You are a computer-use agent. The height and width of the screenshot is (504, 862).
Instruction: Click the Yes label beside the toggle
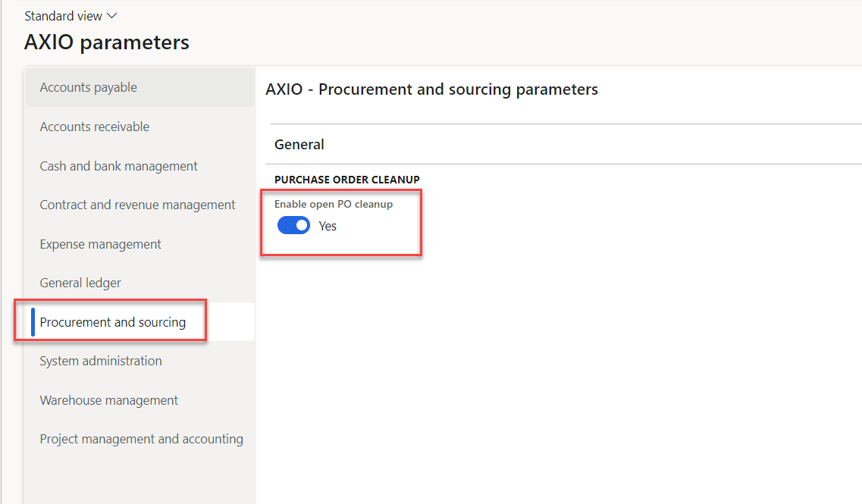point(328,225)
